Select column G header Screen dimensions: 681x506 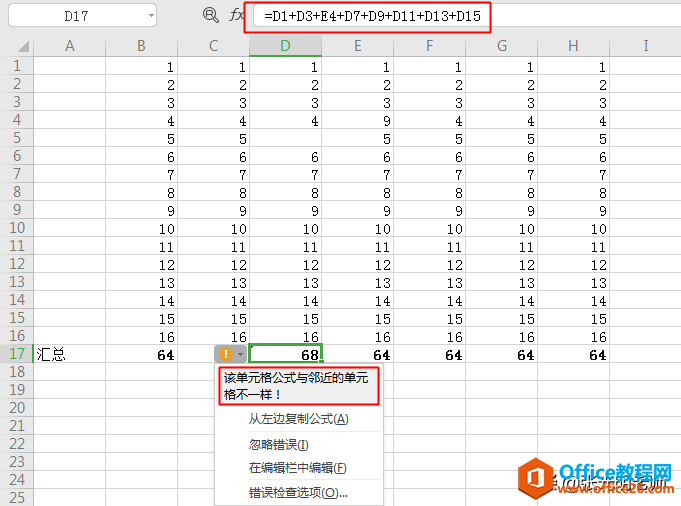click(502, 46)
